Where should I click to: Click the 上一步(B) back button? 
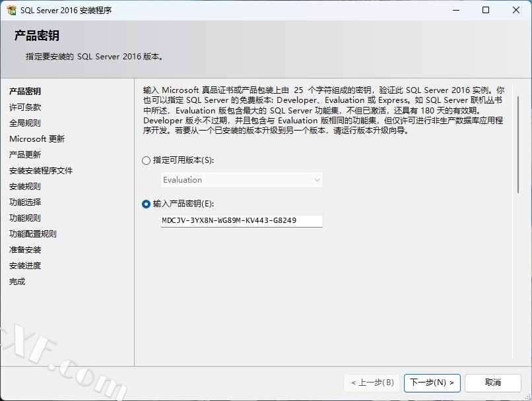[x=372, y=383]
